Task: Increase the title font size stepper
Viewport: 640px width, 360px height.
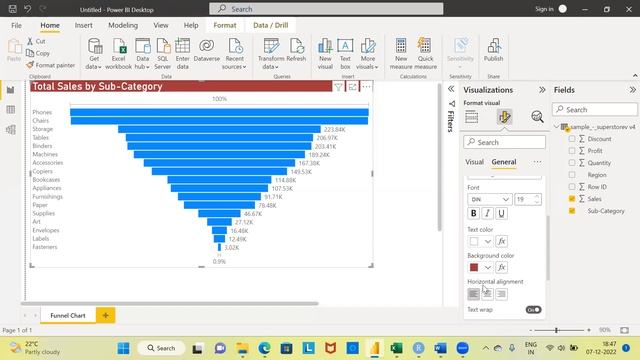Action: (537, 196)
